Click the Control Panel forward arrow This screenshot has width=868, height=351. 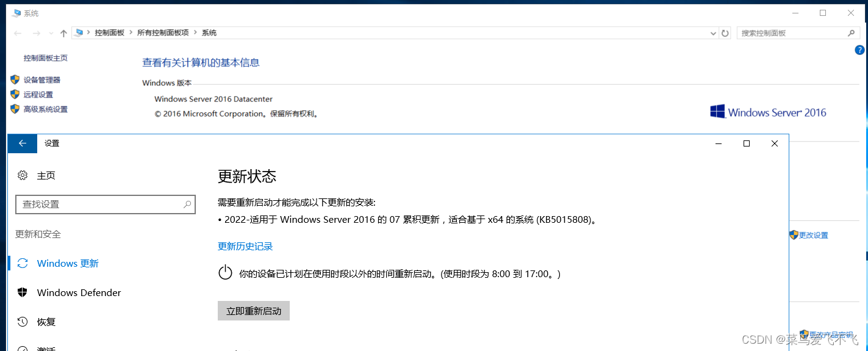(x=36, y=33)
